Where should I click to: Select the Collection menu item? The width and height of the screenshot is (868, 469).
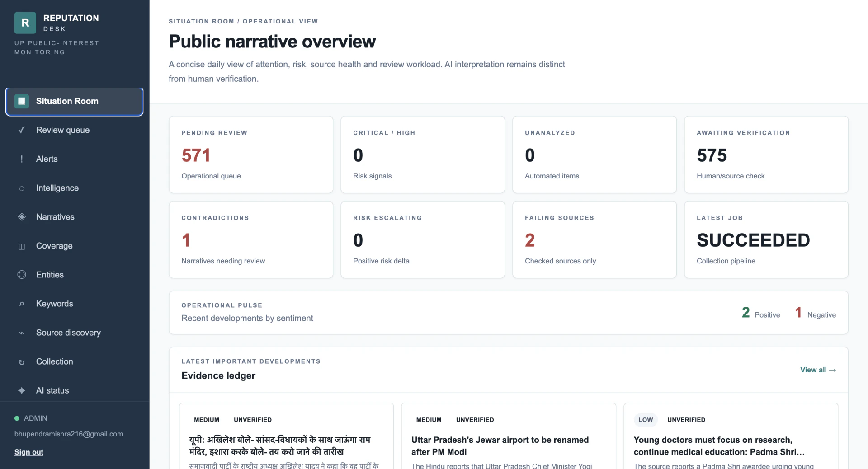[75, 361]
